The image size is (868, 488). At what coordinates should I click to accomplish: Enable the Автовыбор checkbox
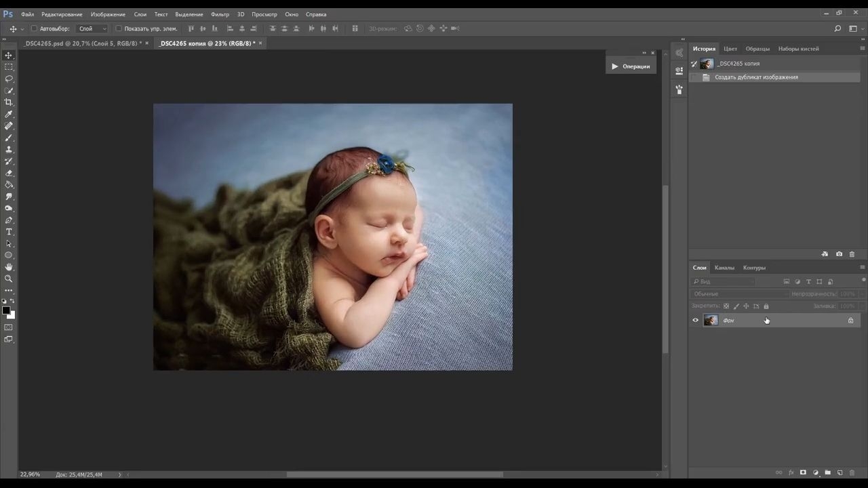[35, 28]
